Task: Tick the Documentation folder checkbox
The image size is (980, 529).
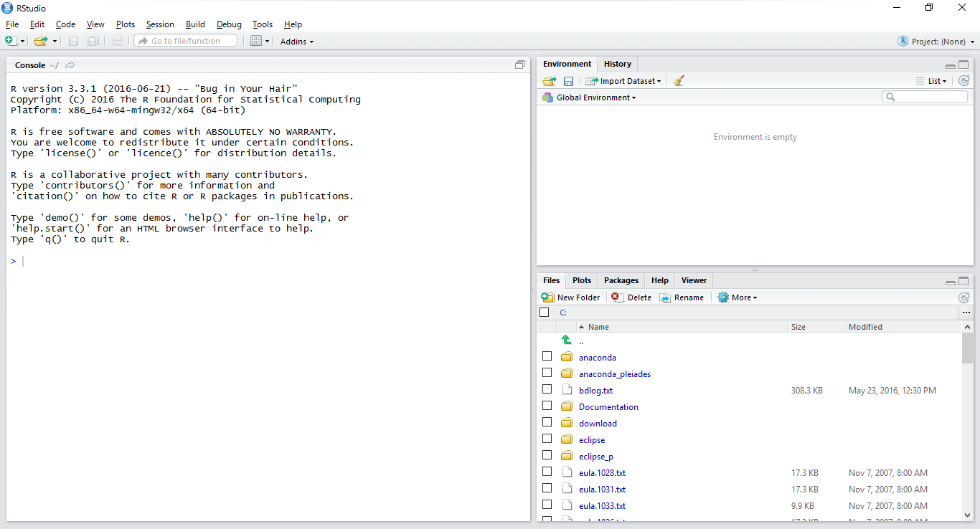Action: (x=547, y=406)
